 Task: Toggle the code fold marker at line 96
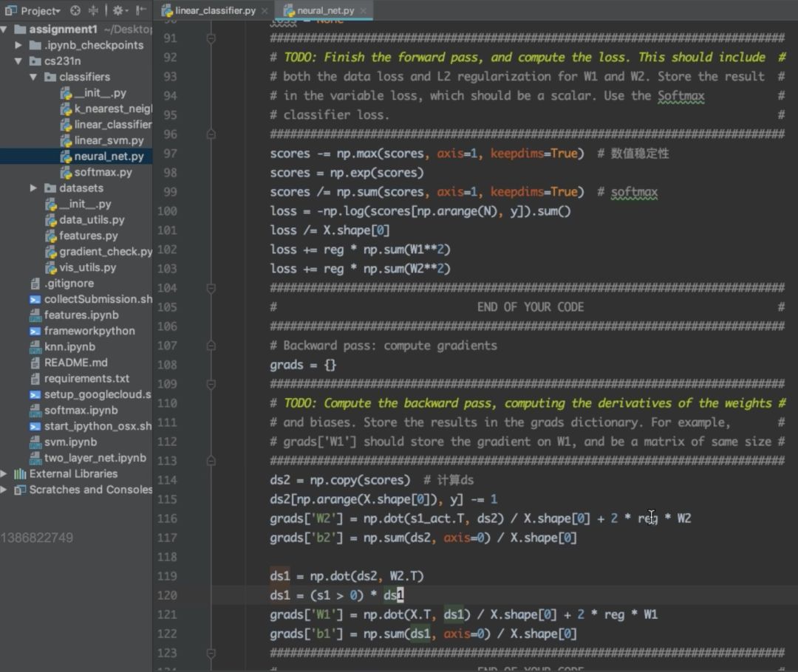pyautogui.click(x=211, y=134)
